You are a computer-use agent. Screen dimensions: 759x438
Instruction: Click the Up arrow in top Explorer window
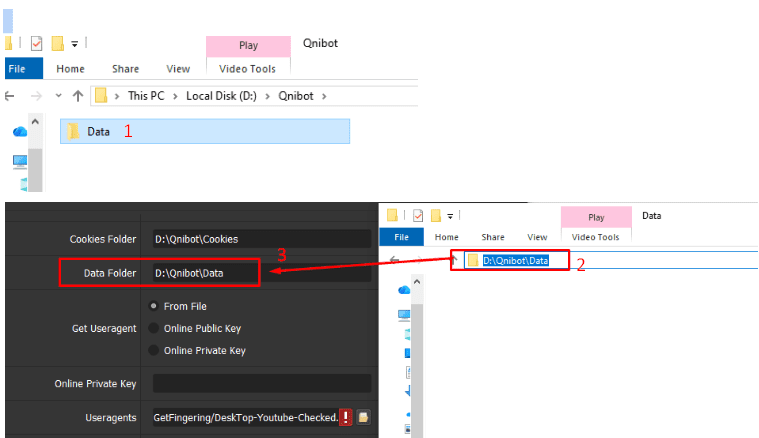(x=78, y=96)
